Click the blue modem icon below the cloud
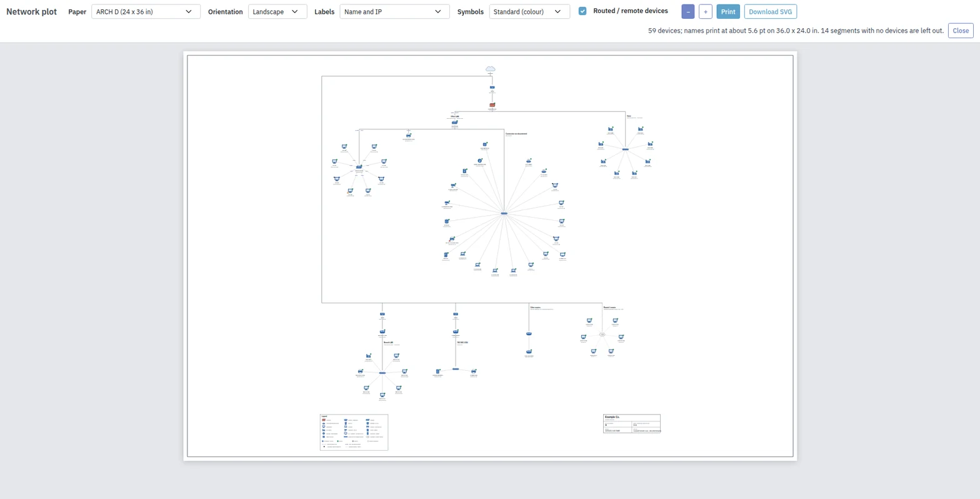Image resolution: width=980 pixels, height=499 pixels. click(492, 88)
